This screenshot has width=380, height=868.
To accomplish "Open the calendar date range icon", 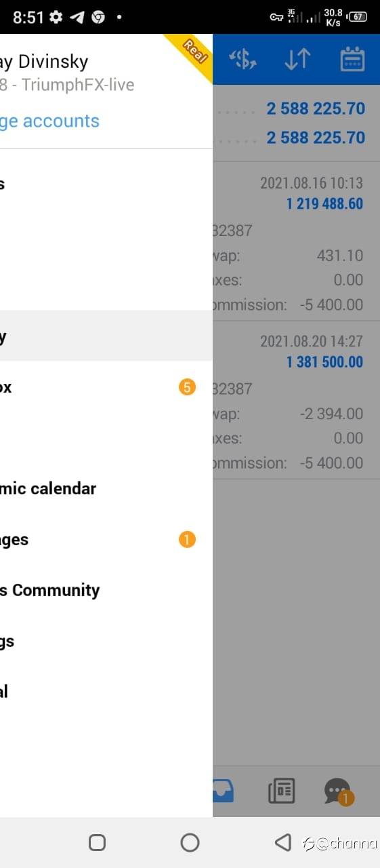I will tap(352, 60).
